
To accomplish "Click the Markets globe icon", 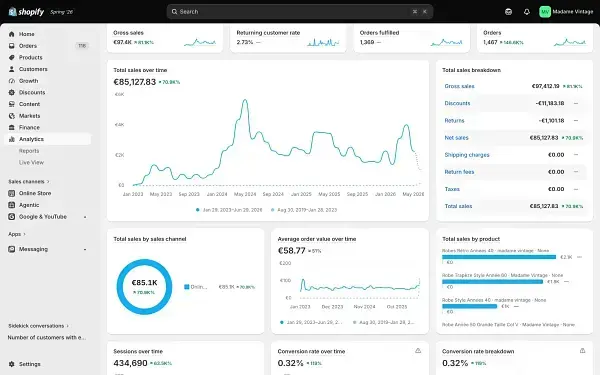I will tap(11, 116).
